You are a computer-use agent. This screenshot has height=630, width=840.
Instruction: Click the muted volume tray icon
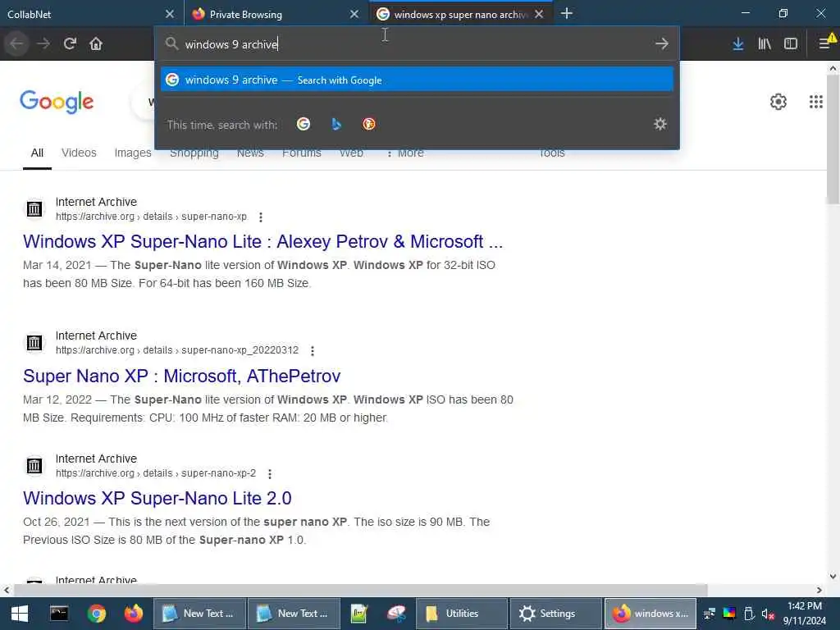(x=768, y=614)
